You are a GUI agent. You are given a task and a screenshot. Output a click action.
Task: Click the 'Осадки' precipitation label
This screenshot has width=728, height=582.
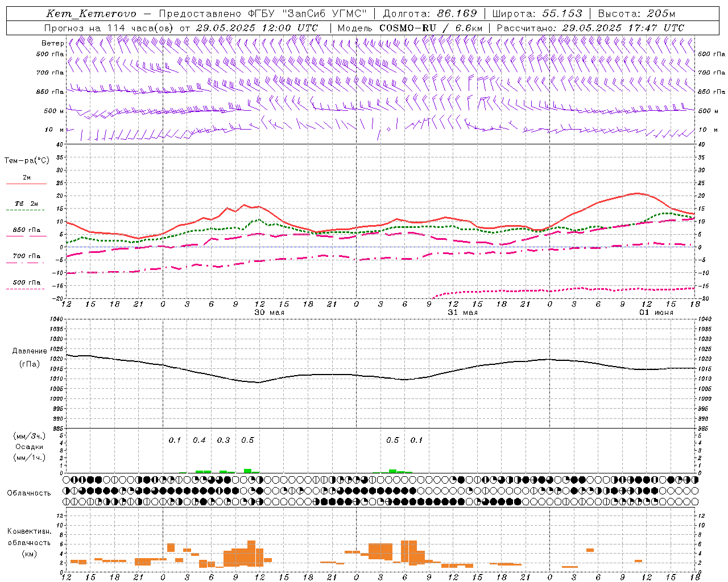coord(29,447)
